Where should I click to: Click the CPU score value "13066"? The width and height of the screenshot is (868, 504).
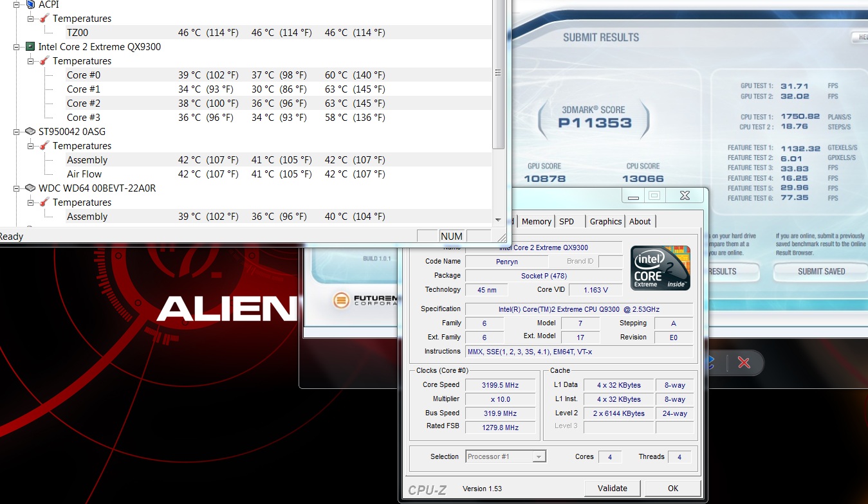[x=643, y=179]
